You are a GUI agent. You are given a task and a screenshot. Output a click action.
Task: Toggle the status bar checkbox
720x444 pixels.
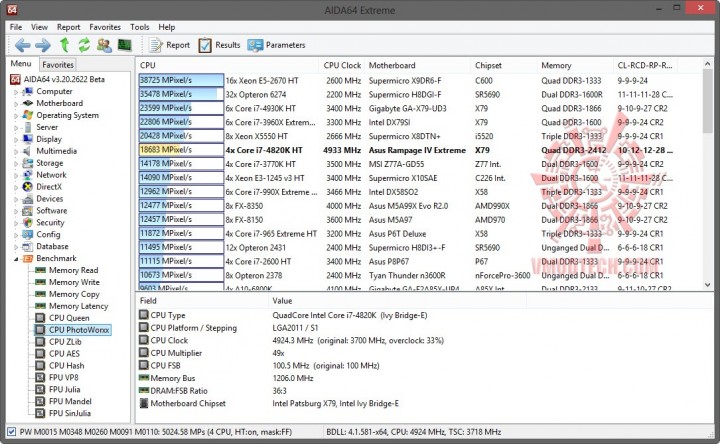coord(11,432)
